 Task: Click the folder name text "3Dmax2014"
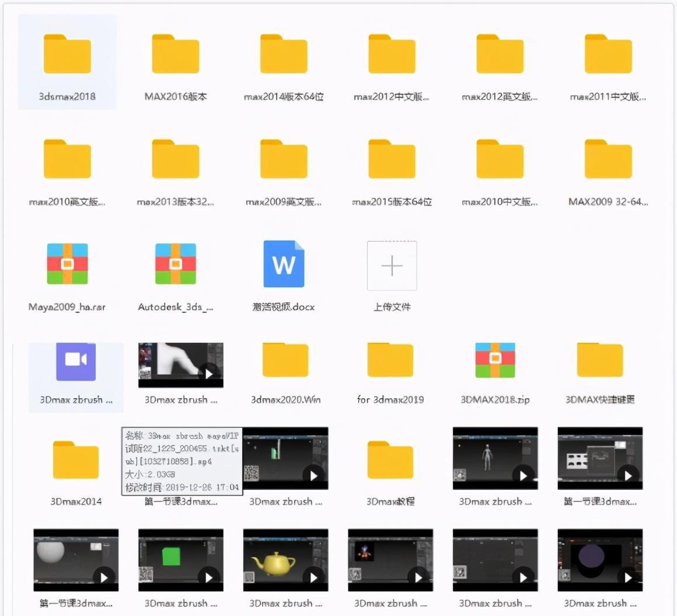[x=76, y=502]
